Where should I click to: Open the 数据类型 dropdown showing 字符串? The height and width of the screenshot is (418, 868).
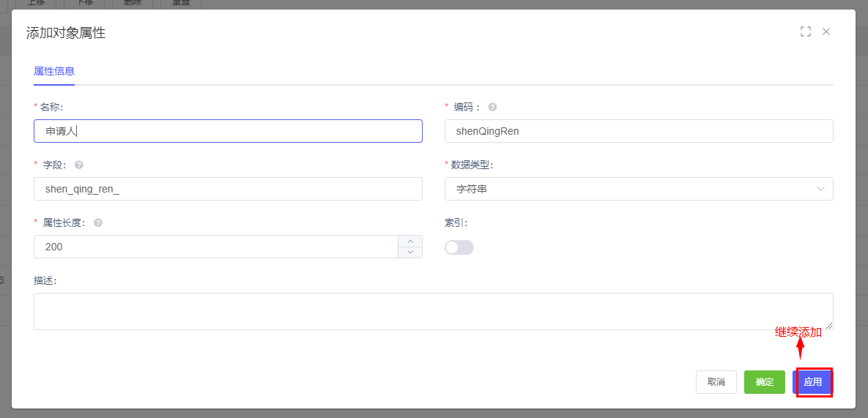pos(638,189)
